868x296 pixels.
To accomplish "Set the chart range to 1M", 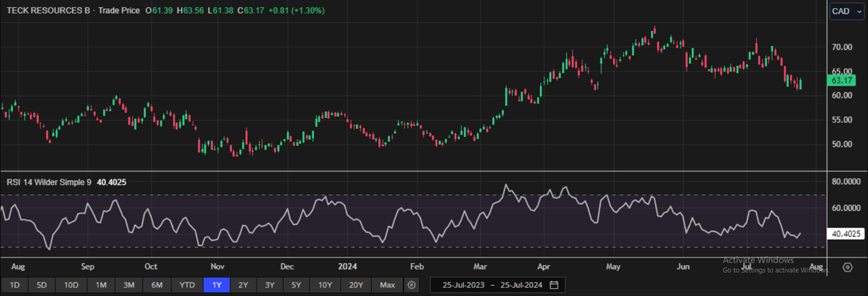I will click(101, 285).
